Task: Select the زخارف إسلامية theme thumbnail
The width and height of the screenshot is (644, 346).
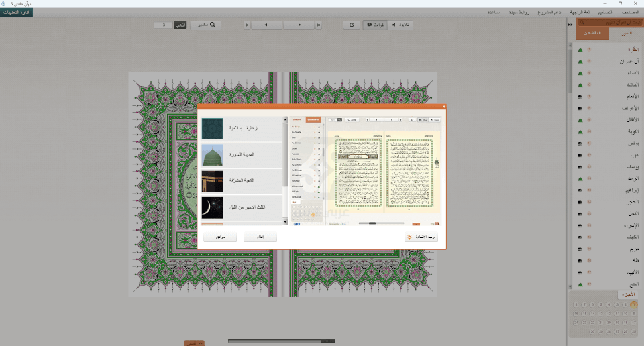Action: coord(213,129)
